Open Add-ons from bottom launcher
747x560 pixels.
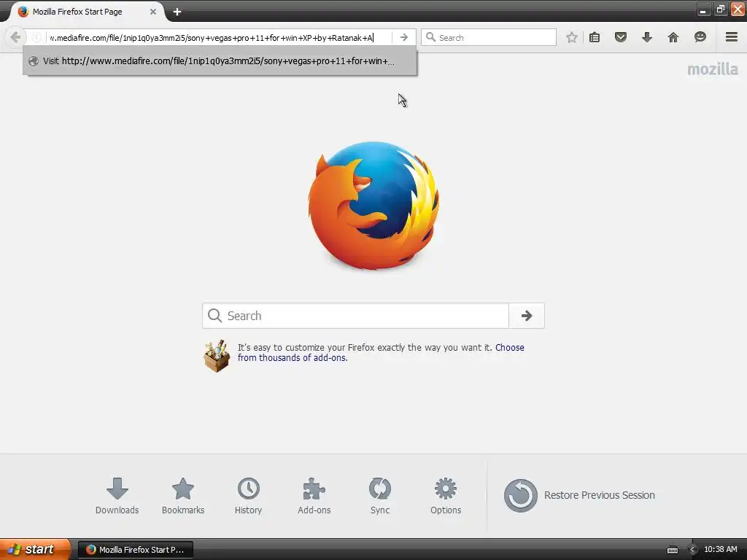pos(314,496)
